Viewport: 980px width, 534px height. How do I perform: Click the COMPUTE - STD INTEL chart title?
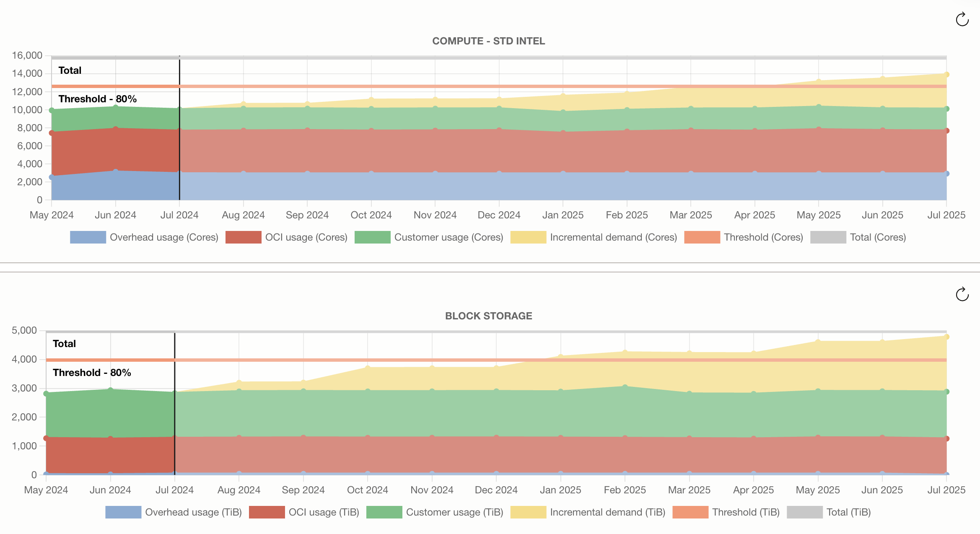pyautogui.click(x=489, y=41)
